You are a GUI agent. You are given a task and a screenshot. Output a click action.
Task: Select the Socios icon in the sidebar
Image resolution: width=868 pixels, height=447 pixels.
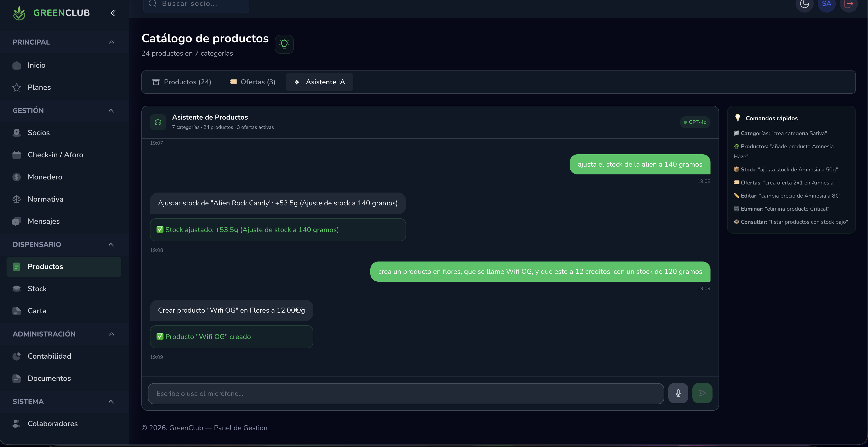(17, 132)
